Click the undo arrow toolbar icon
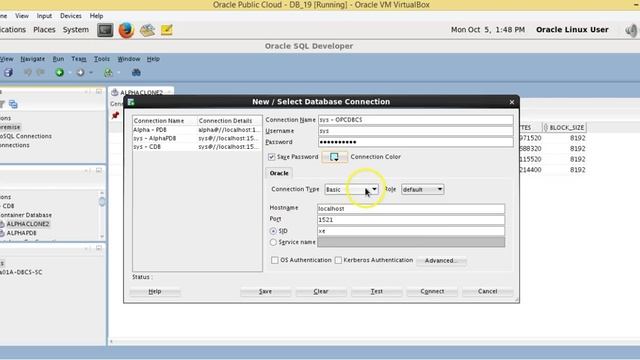Image resolution: width=640 pixels, height=360 pixels. (x=28, y=73)
